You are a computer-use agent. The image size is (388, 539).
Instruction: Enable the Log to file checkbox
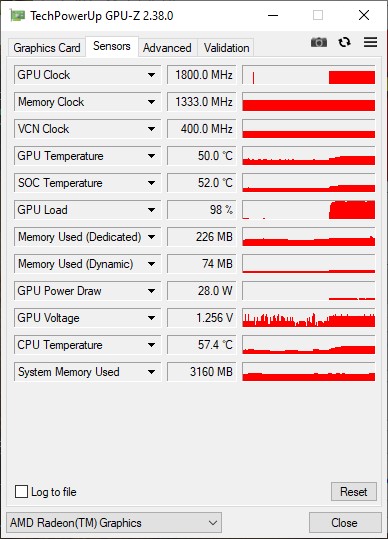[21, 492]
